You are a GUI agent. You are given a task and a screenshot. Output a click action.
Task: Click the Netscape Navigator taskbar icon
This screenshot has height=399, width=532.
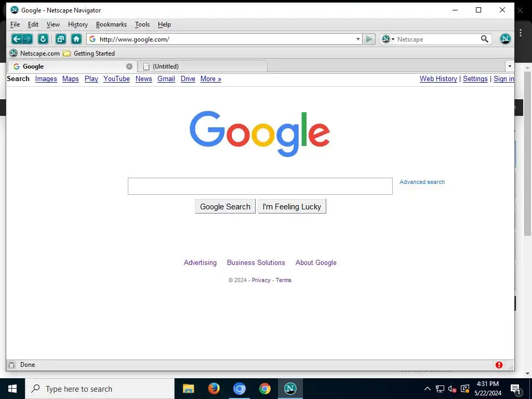(290, 389)
